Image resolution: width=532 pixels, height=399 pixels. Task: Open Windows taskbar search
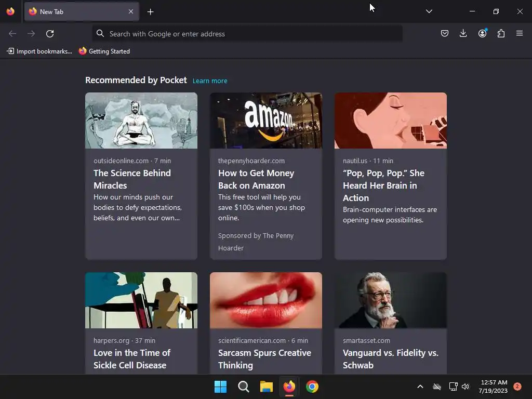point(243,387)
